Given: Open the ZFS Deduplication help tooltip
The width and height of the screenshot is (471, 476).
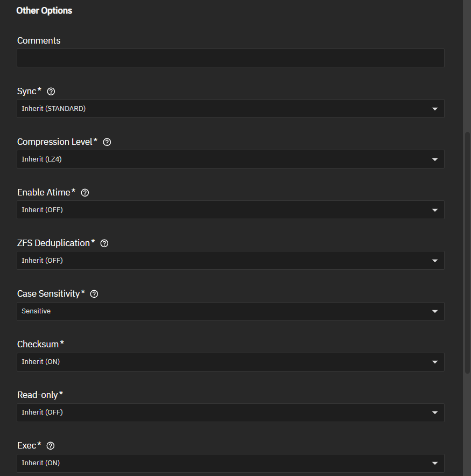Looking at the screenshot, I should [x=104, y=243].
